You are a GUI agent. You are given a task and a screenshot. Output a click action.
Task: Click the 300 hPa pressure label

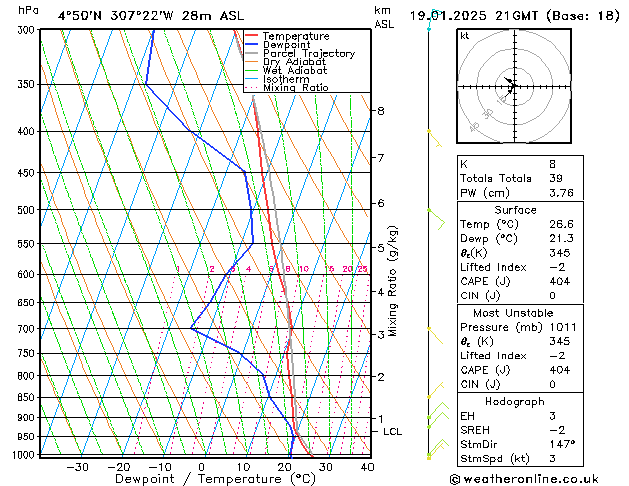[x=28, y=30]
